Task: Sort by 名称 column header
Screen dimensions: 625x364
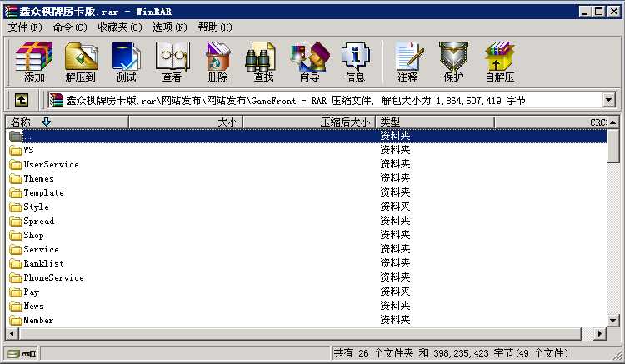Action: point(67,122)
